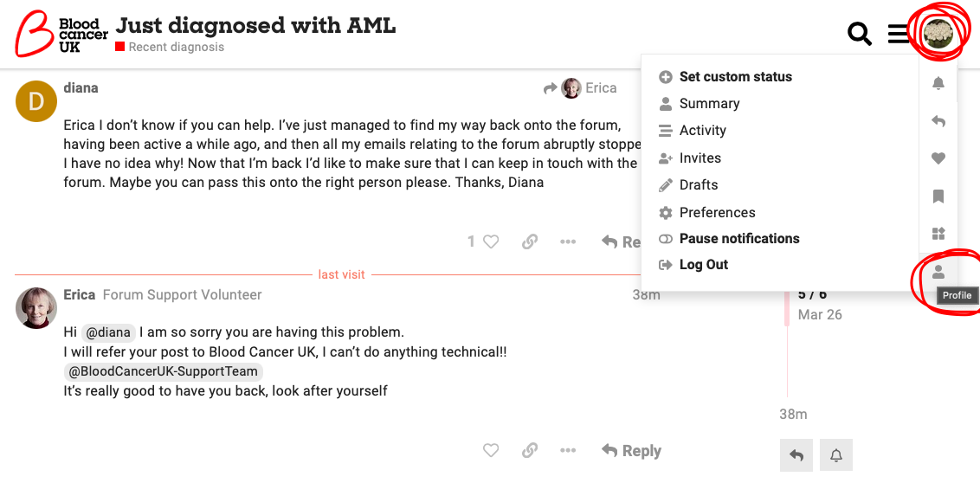Image resolution: width=980 pixels, height=483 pixels.
Task: Open the Recent diagnosis category link
Action: 176,47
